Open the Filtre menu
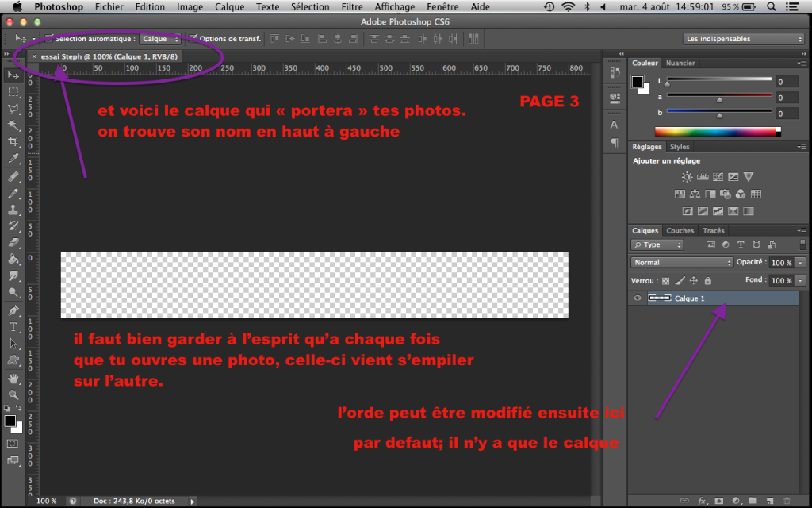 352,6
